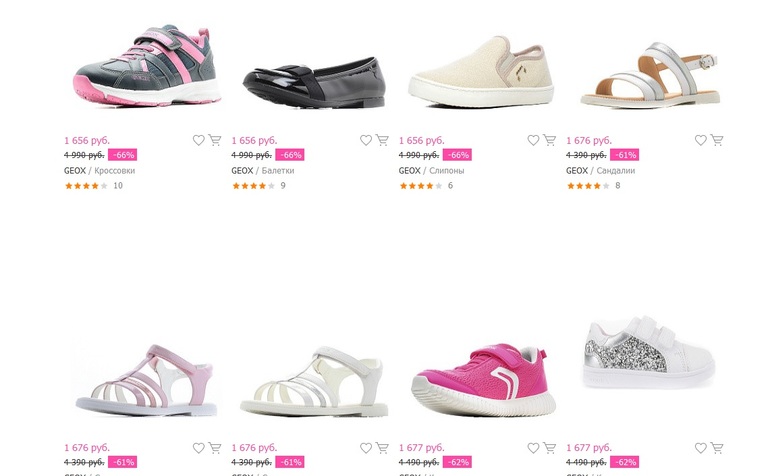Add bright pink sneakers to cart
Image resolution: width=770 pixels, height=476 pixels.
[x=549, y=448]
